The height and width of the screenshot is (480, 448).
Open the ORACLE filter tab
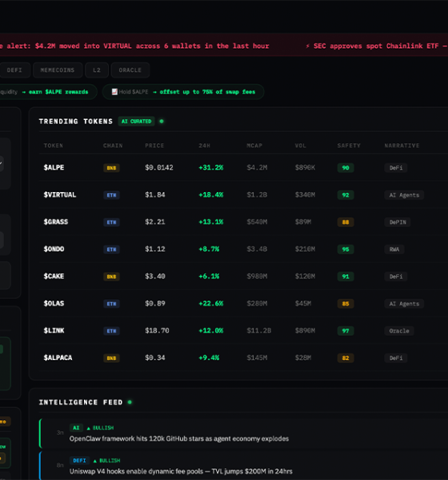[x=130, y=70]
